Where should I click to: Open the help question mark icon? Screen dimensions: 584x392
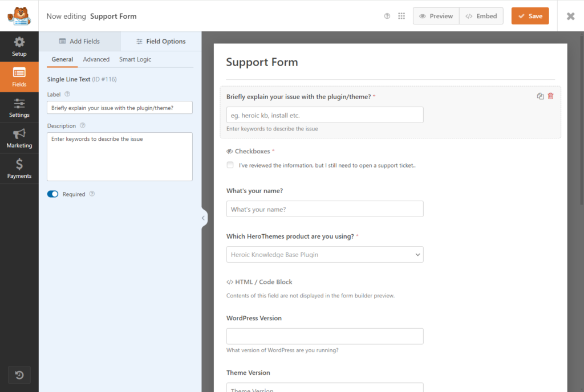point(387,16)
